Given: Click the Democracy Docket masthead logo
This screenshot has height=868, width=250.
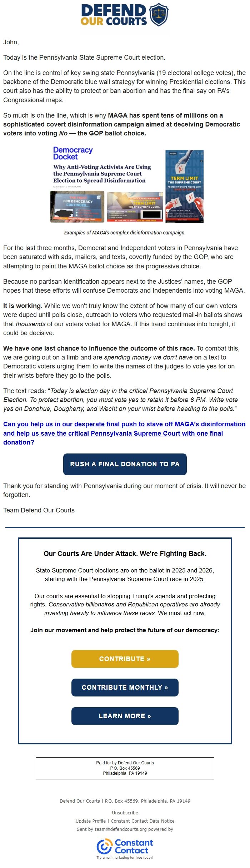Looking at the screenshot, I should [x=72, y=153].
